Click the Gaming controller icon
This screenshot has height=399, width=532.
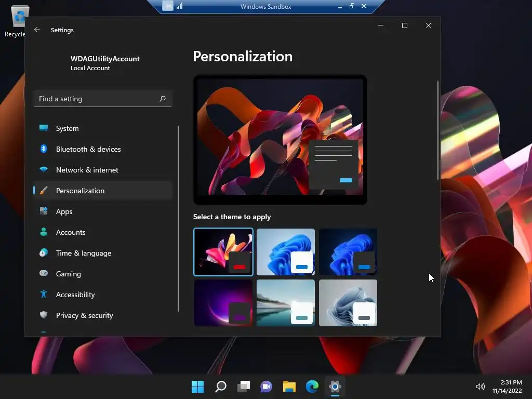coord(44,273)
